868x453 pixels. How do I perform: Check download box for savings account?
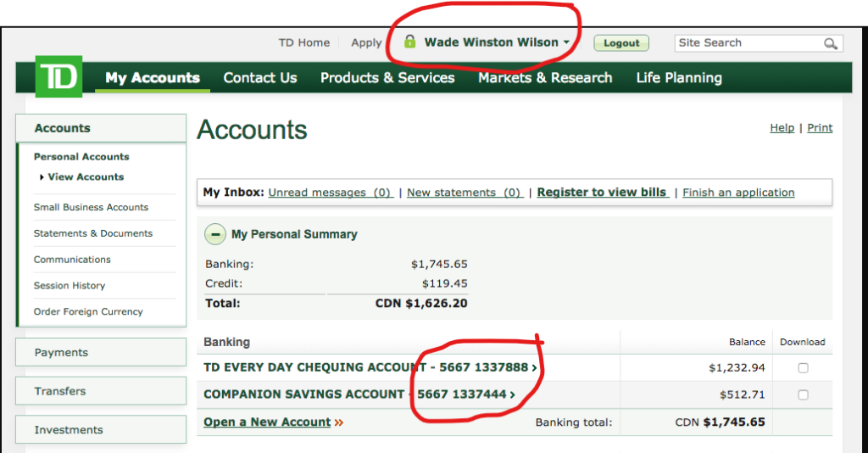pos(803,394)
